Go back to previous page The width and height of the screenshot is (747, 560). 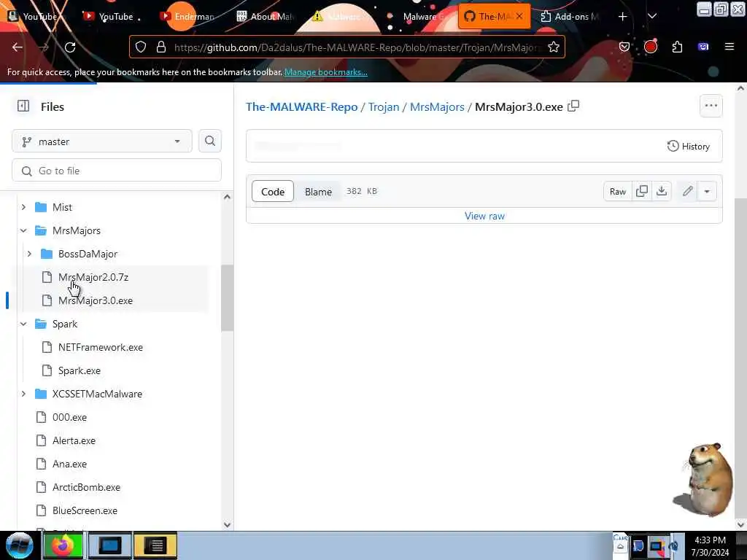pos(18,47)
